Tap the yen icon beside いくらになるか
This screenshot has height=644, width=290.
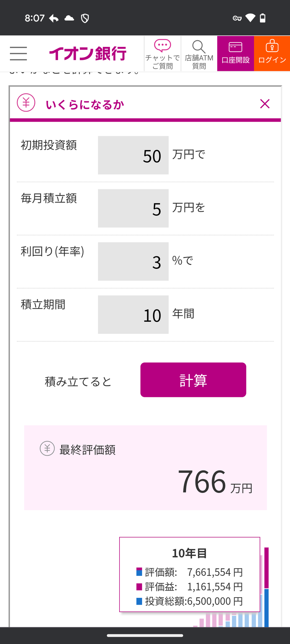[26, 102]
